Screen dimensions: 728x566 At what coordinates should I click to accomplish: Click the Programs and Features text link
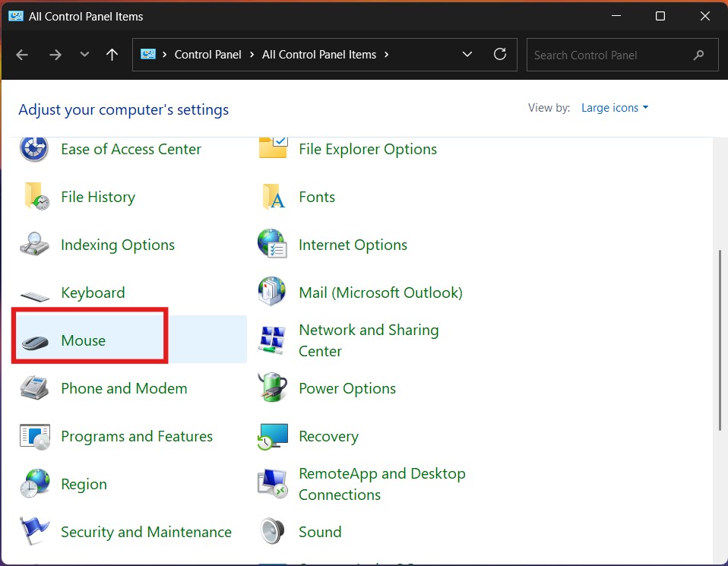click(x=137, y=436)
